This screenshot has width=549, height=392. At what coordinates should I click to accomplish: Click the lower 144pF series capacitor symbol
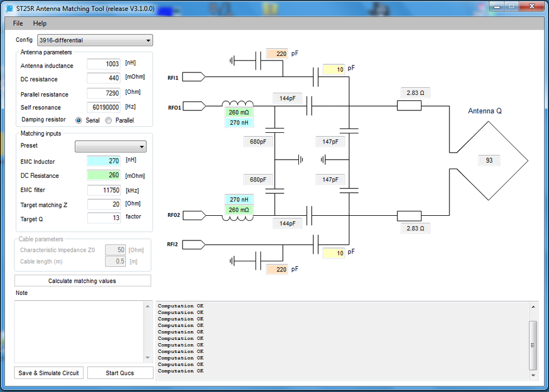click(309, 215)
